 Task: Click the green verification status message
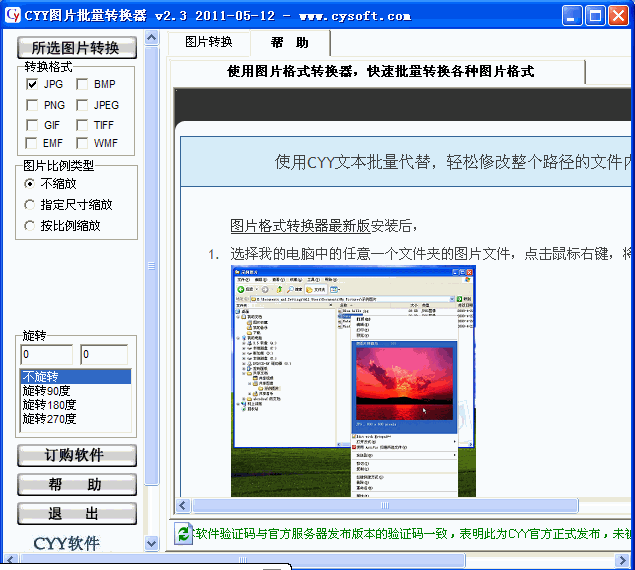coord(413,534)
